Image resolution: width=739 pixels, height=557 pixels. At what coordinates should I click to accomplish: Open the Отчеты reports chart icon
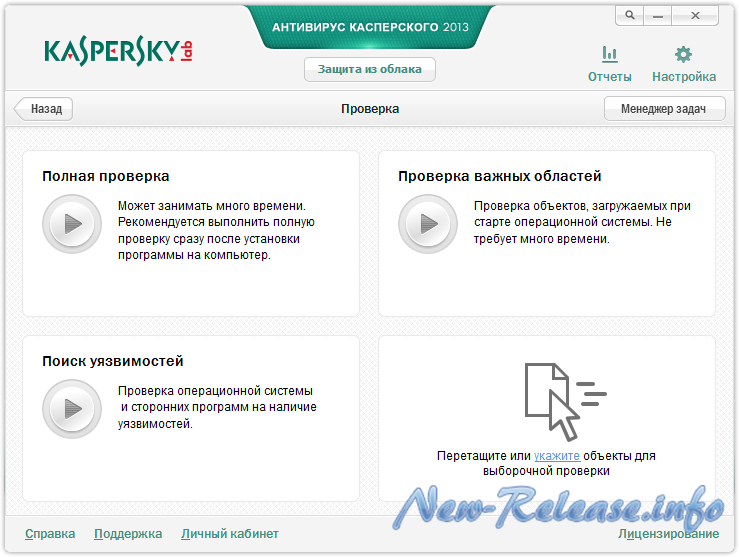pos(609,54)
